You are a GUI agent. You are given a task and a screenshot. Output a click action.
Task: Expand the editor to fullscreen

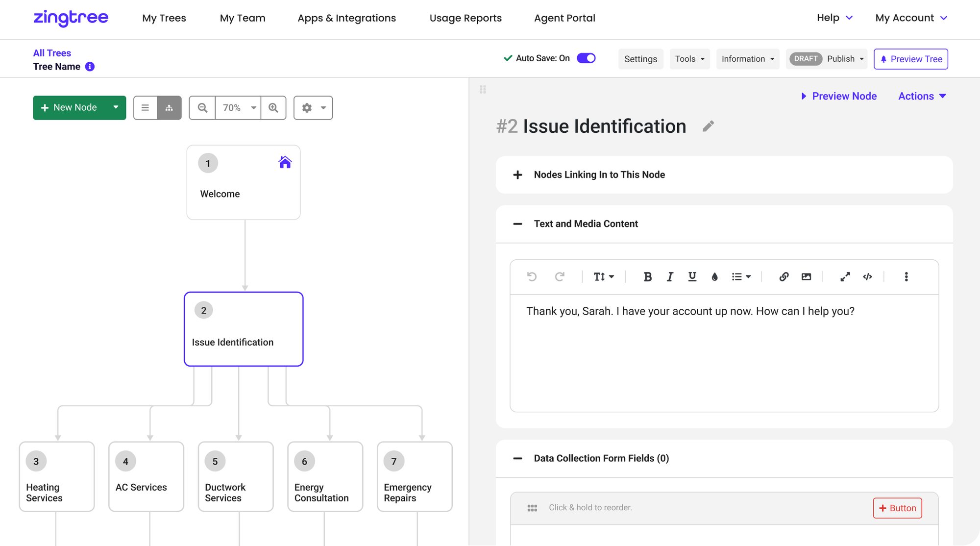845,276
